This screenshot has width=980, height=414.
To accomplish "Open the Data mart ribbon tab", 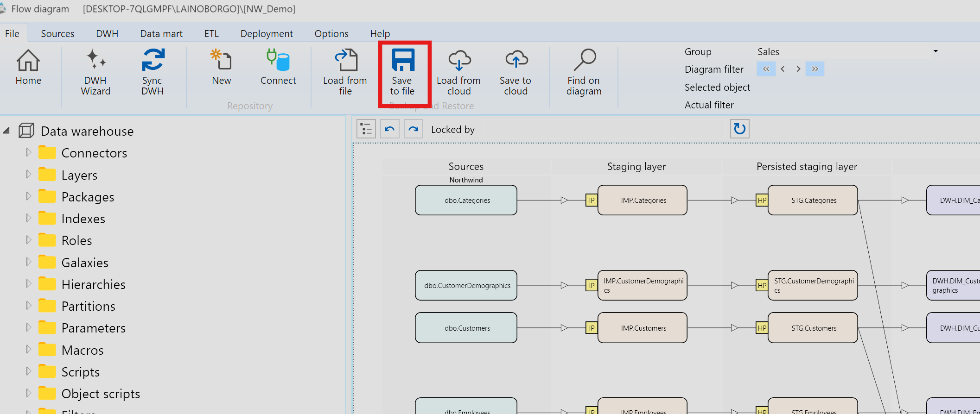I will [161, 33].
